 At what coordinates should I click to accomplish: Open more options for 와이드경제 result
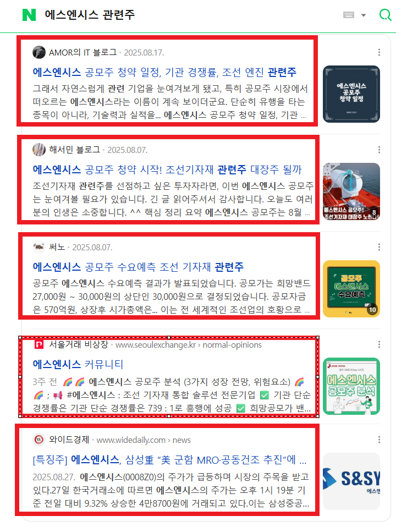(x=379, y=440)
